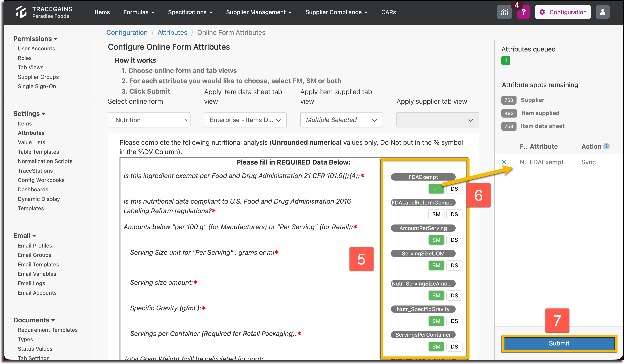Viewport: 624px width, 364px height.
Task: Open Dynamic Display Templates in sidebar
Action: tap(39, 204)
